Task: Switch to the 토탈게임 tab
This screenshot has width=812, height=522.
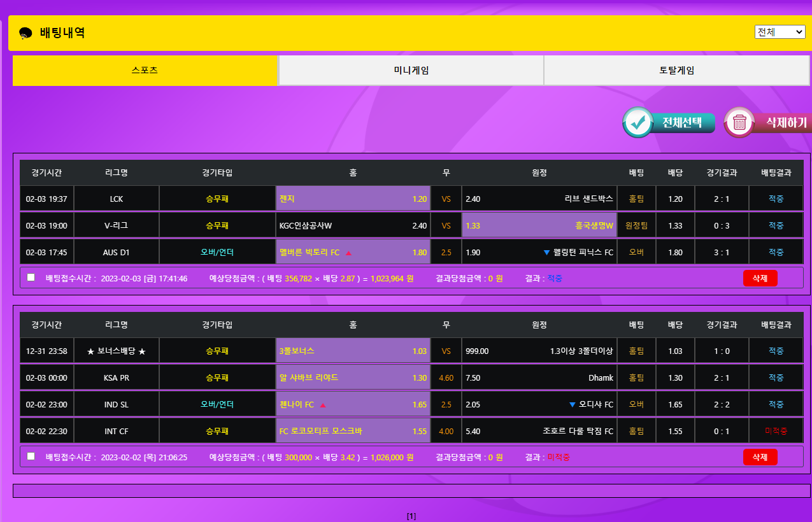Action: [x=676, y=71]
